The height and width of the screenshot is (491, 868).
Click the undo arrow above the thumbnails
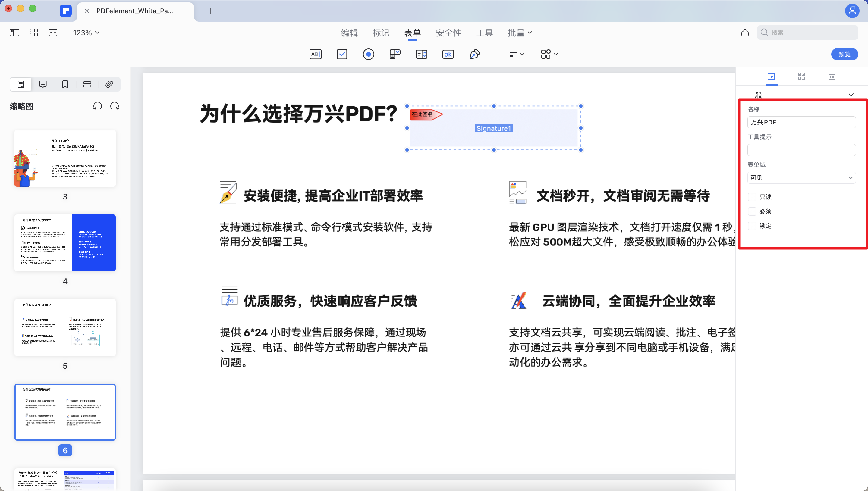[x=97, y=105]
